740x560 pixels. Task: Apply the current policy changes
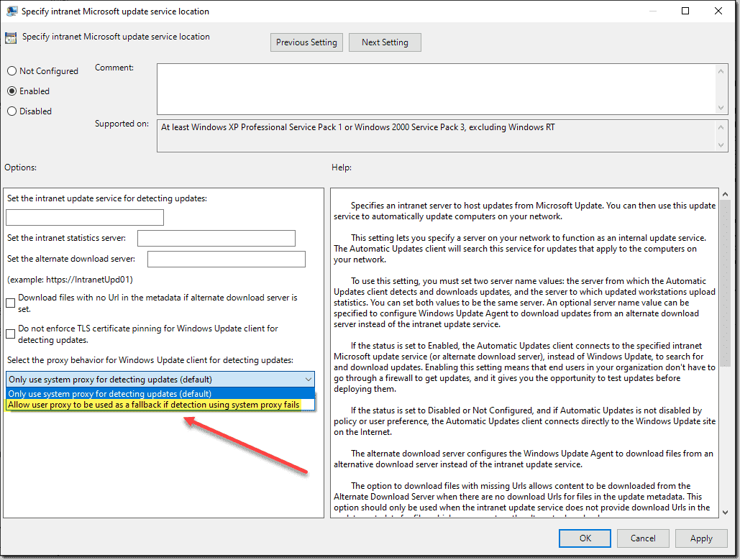click(x=700, y=538)
